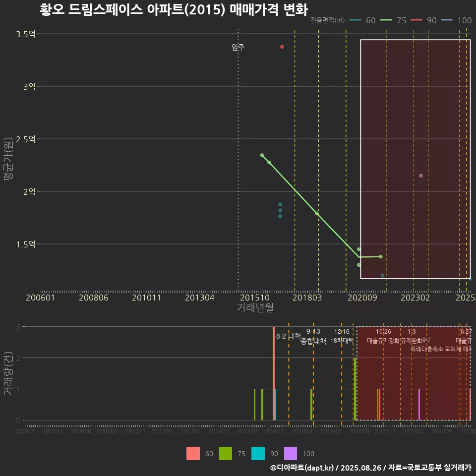Click topmost of three stacked teal points
Image resolution: width=476 pixels, height=476 pixels.
pos(280,204)
